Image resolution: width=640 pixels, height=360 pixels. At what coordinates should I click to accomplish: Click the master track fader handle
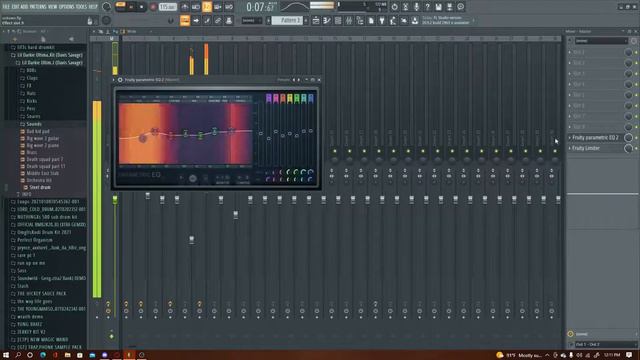[x=115, y=199]
